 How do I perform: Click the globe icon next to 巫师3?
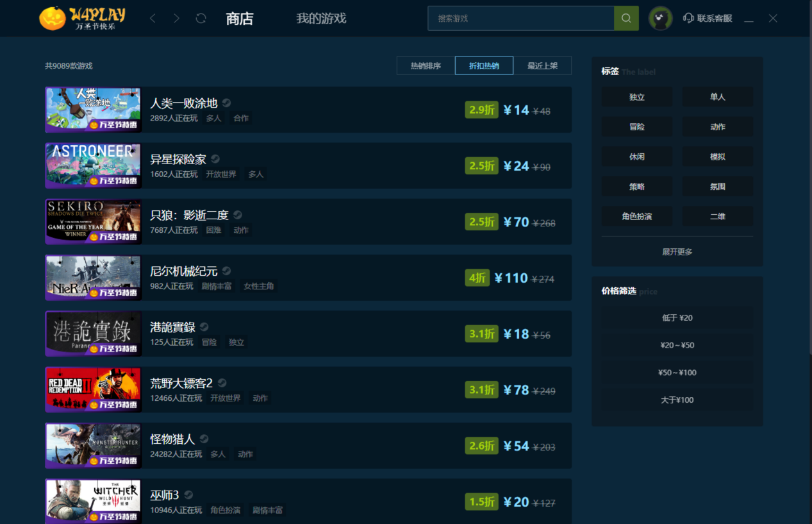click(188, 494)
